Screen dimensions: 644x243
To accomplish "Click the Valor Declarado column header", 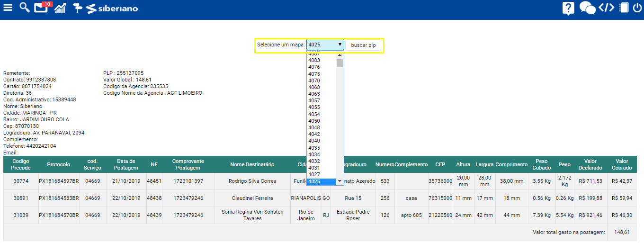I will click(x=590, y=164).
